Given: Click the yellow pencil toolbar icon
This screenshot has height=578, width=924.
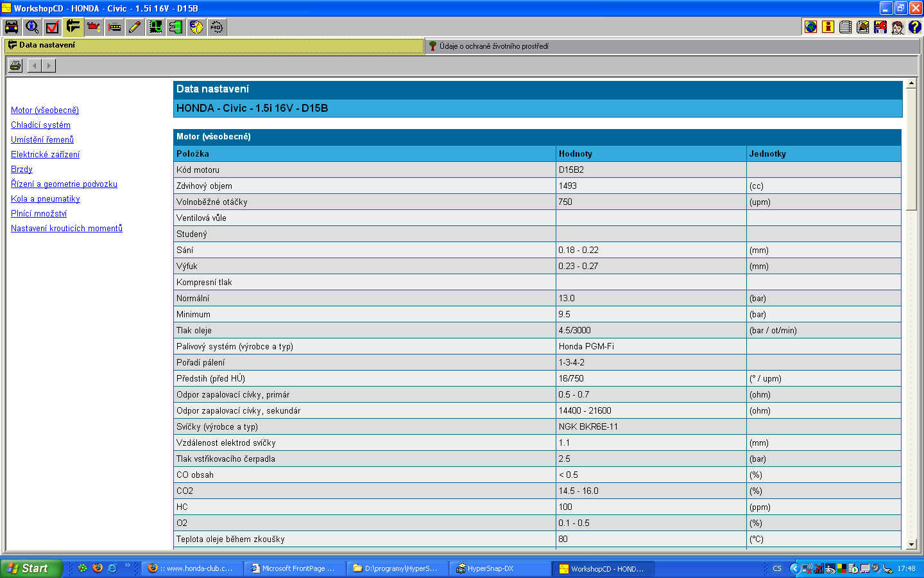Looking at the screenshot, I should [135, 27].
